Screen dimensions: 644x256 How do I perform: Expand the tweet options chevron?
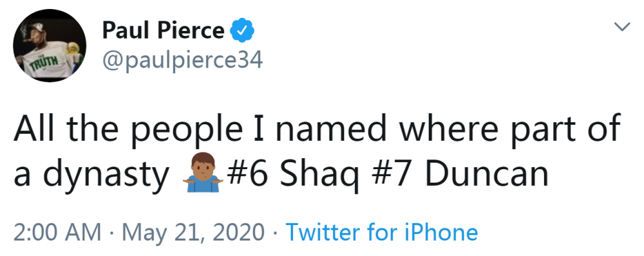(x=622, y=27)
